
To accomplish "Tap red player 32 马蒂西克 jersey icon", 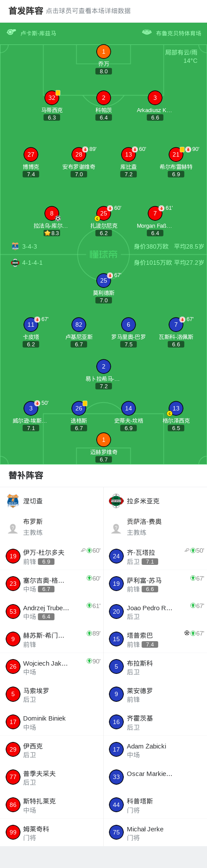I will 52,98.
